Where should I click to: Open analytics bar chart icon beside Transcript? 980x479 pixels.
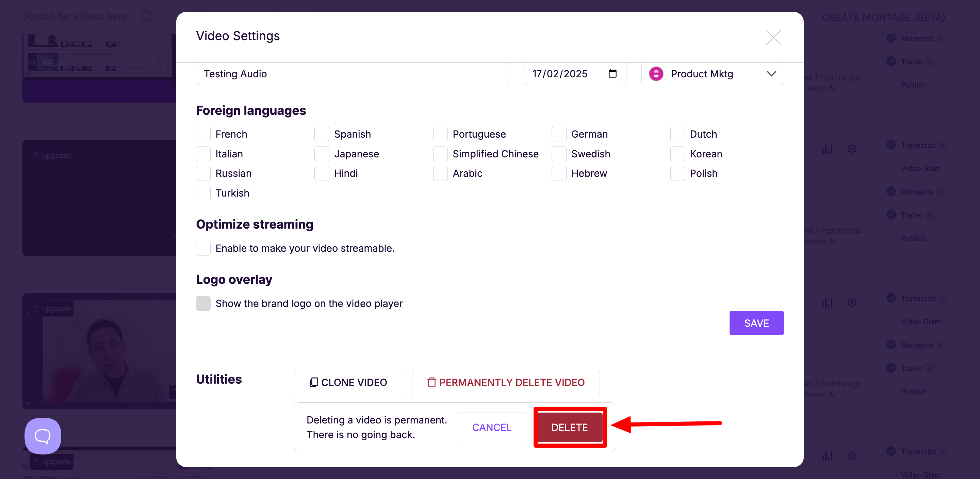[x=827, y=149]
